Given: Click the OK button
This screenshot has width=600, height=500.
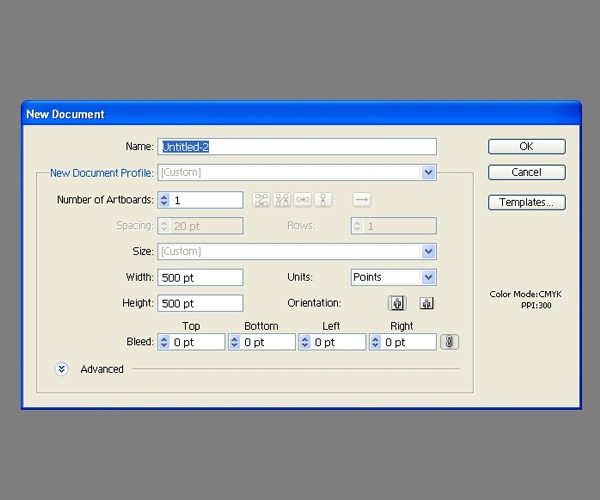Looking at the screenshot, I should [527, 146].
